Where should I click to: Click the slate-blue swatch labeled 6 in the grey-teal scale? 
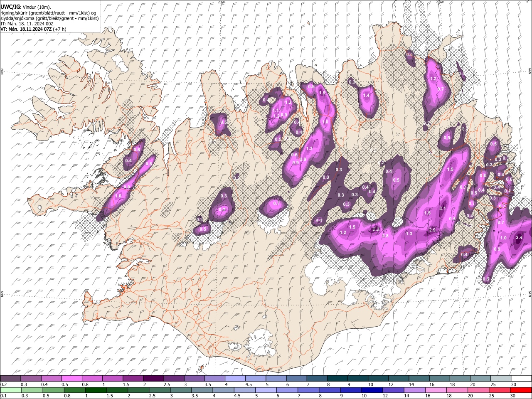[x=296, y=378]
